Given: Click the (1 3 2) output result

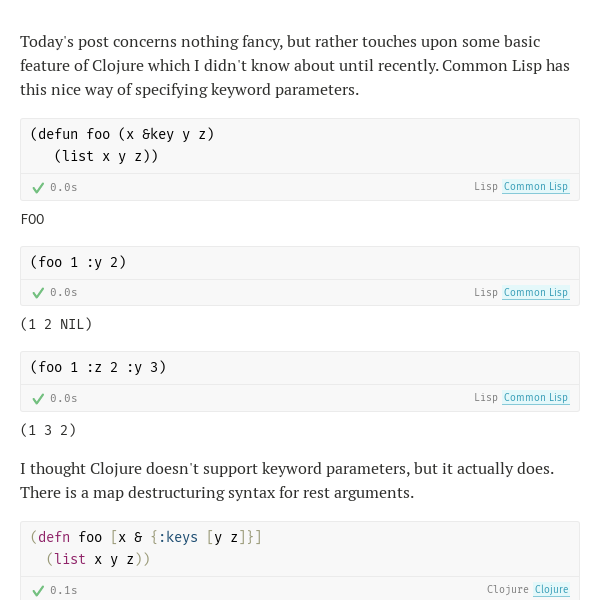Looking at the screenshot, I should coord(48,430).
